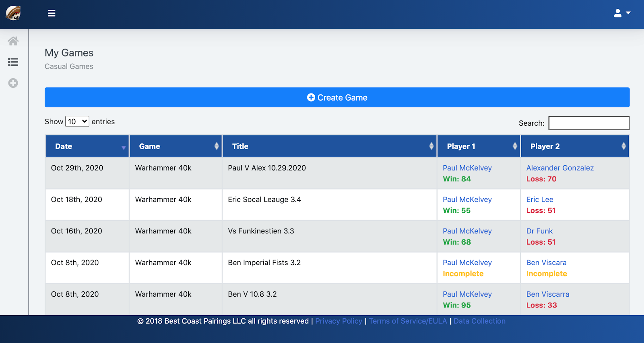This screenshot has width=644, height=343.
Task: Open the home icon in sidebar
Action: click(x=13, y=41)
